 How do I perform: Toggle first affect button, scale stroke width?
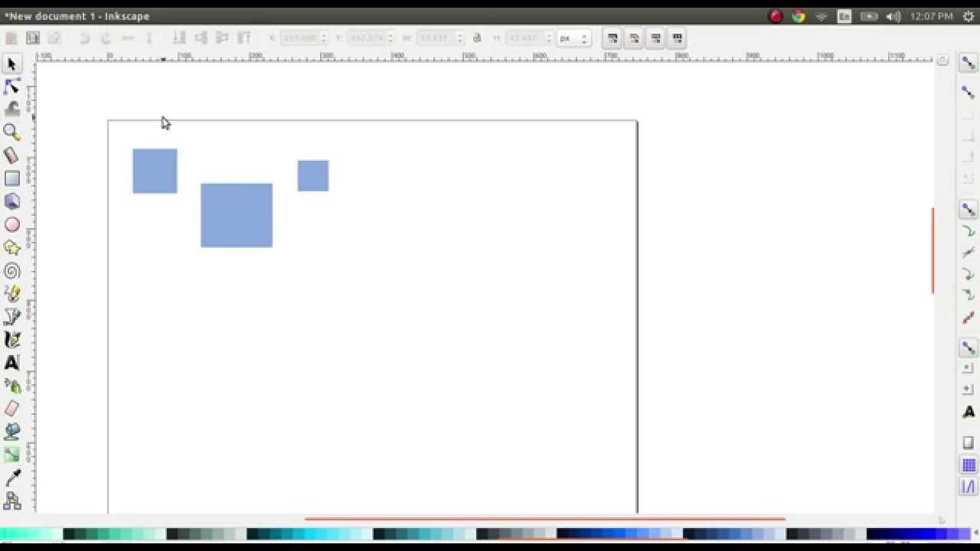(x=612, y=37)
